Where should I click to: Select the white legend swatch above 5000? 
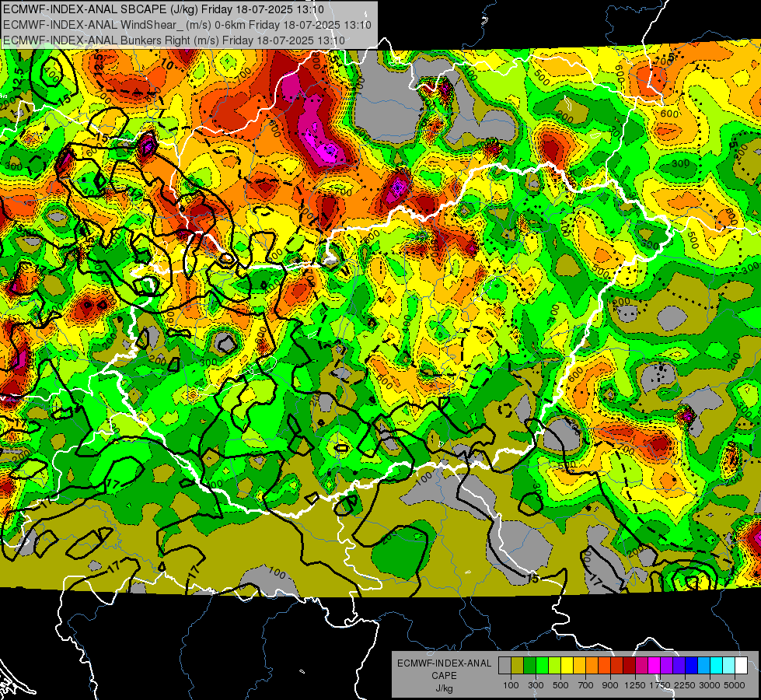pyautogui.click(x=741, y=666)
